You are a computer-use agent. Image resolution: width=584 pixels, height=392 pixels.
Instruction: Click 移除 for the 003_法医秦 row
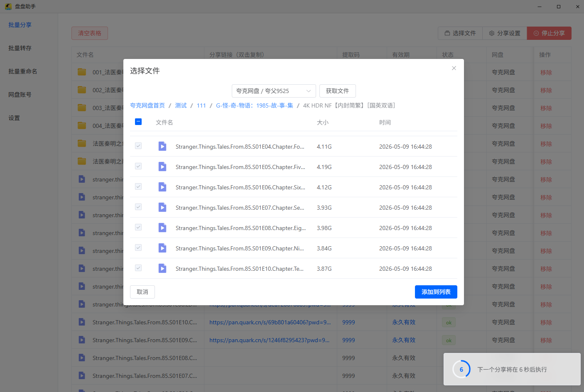click(546, 108)
